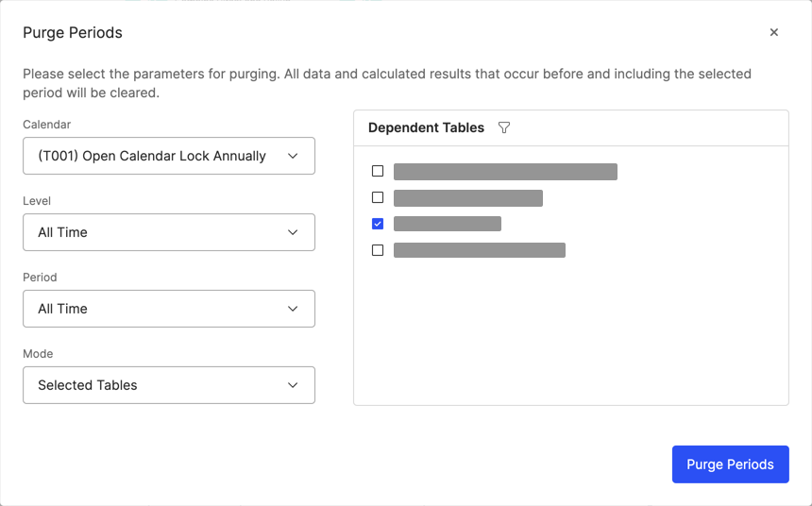Click the chevron arrow in Period field
This screenshot has width=812, height=506.
(293, 309)
